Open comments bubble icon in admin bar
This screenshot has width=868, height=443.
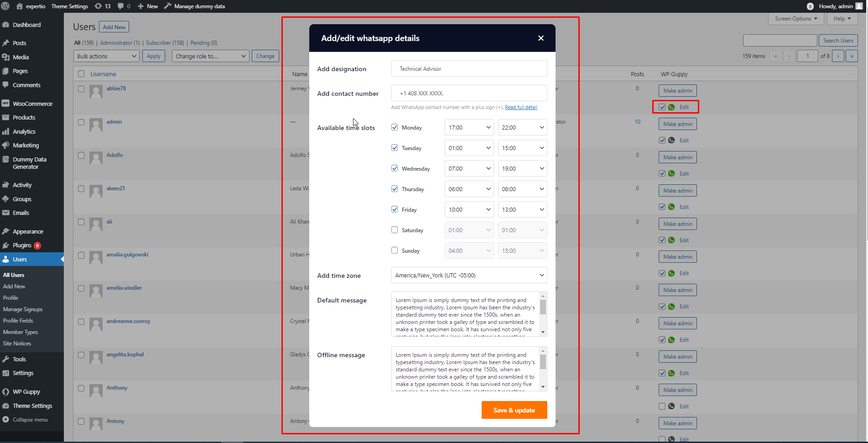(x=121, y=6)
